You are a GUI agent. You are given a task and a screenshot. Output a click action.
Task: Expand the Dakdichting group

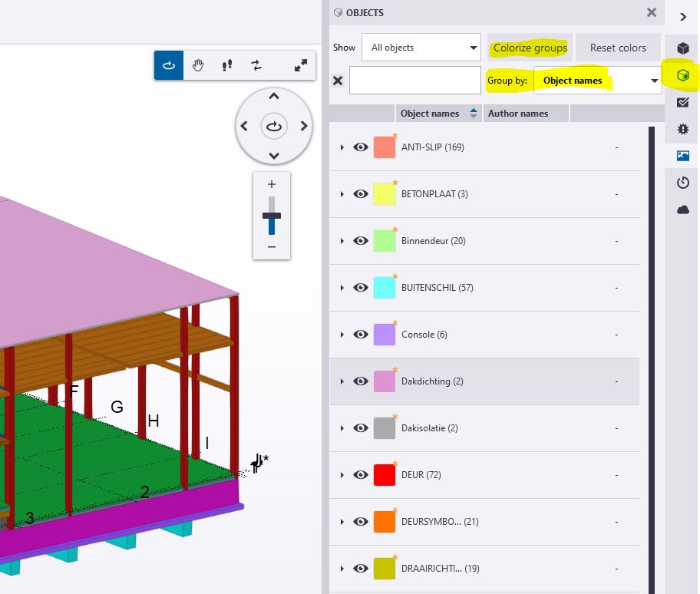click(x=342, y=381)
